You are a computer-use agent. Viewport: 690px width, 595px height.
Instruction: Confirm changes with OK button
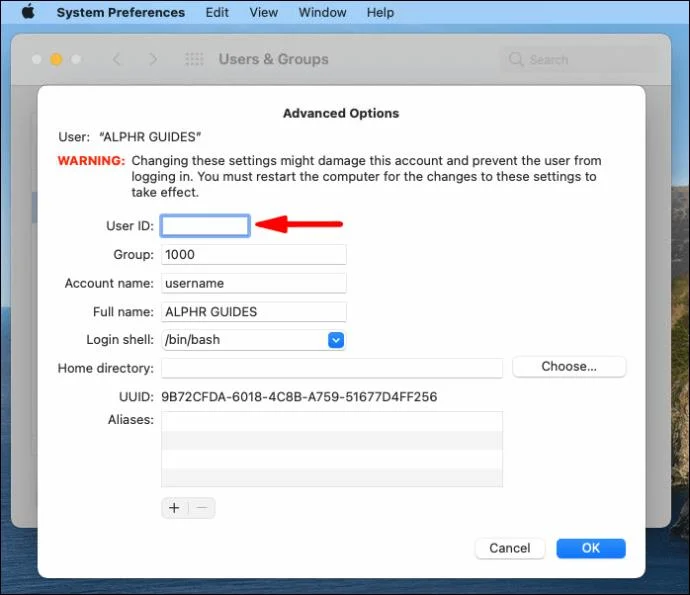(x=591, y=548)
